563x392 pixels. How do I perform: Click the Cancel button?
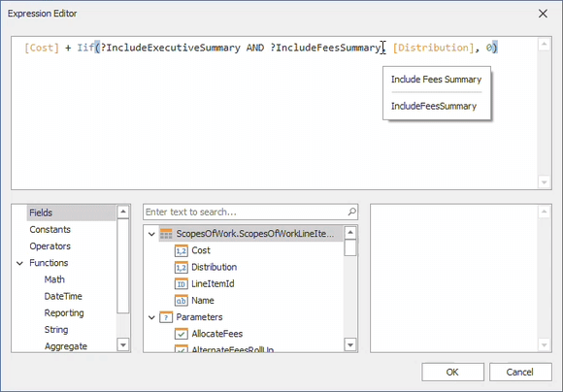point(520,372)
